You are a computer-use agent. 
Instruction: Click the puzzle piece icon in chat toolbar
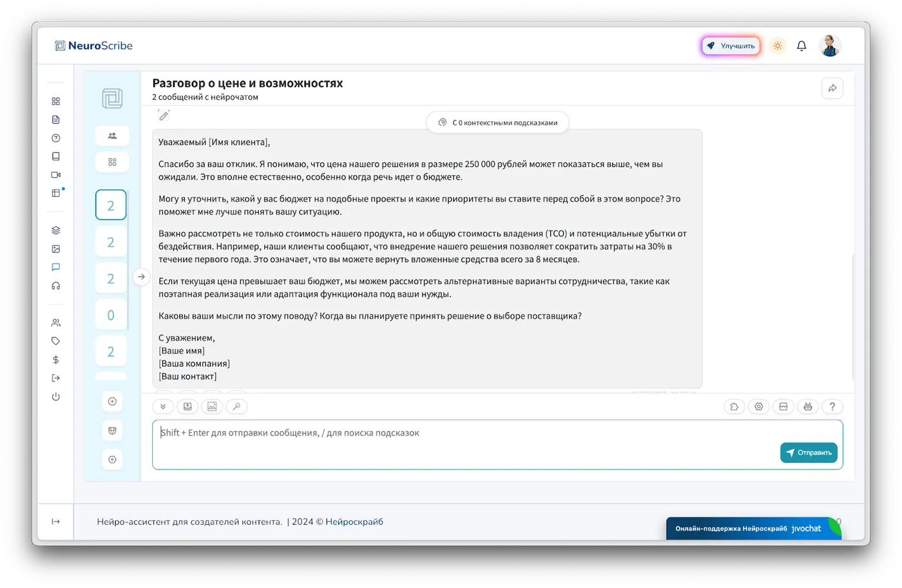734,406
